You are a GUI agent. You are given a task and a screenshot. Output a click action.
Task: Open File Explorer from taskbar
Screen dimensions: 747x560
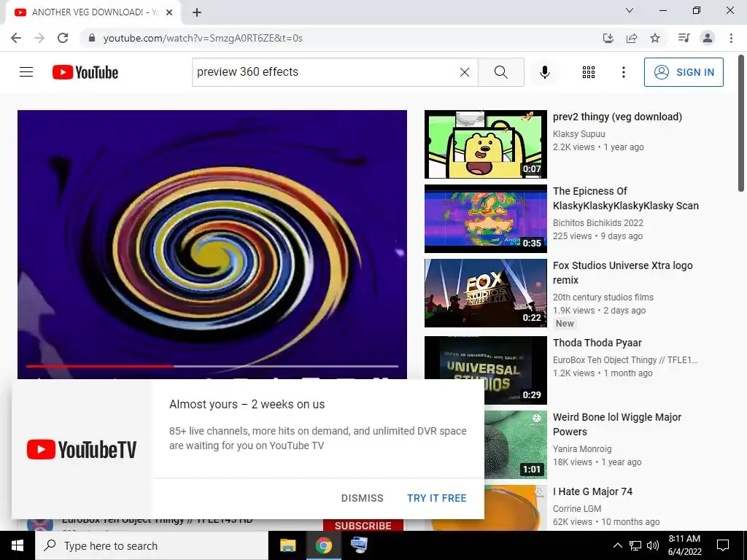pos(287,545)
